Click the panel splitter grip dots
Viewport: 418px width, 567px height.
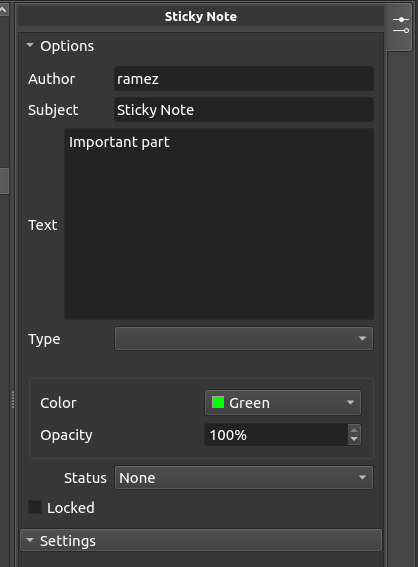[x=13, y=400]
